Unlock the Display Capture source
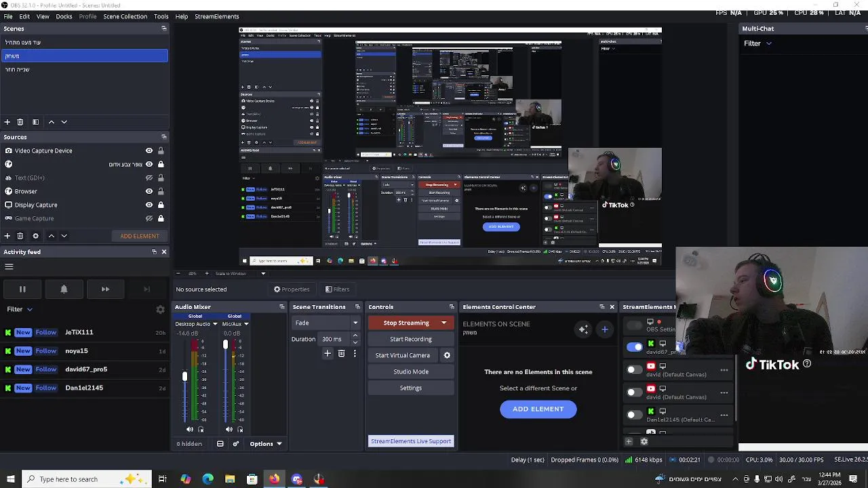 pos(161,205)
